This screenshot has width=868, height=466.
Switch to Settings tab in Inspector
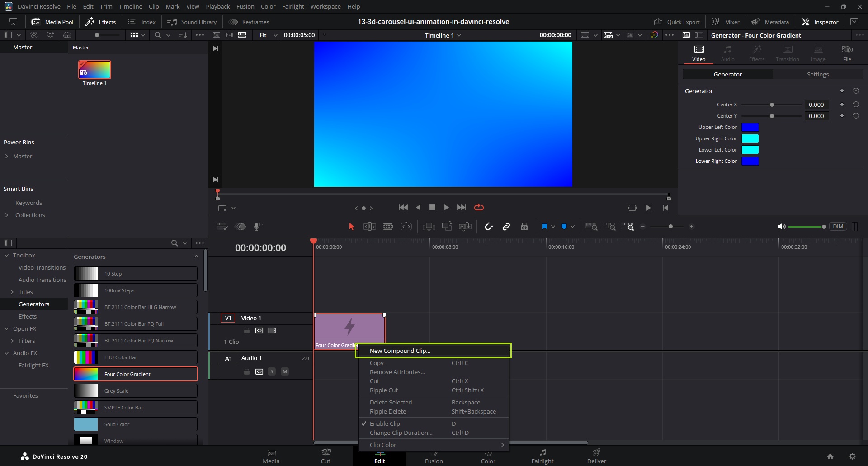tap(817, 74)
